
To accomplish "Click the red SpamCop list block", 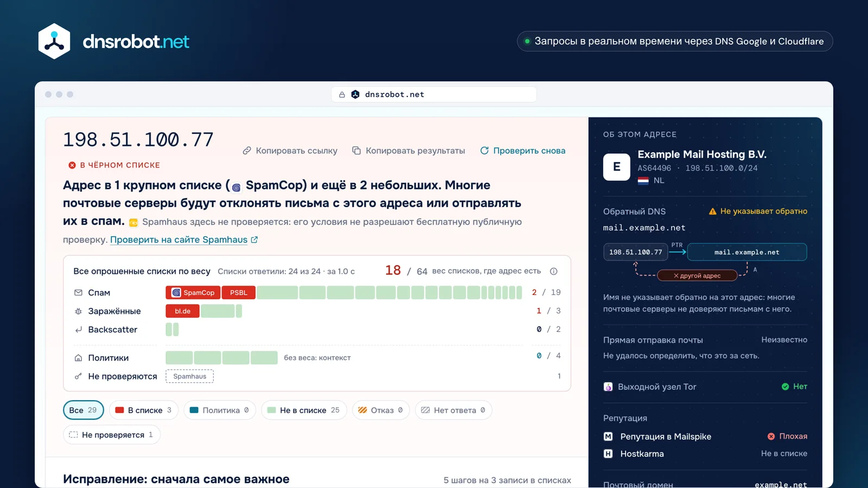I will [193, 293].
